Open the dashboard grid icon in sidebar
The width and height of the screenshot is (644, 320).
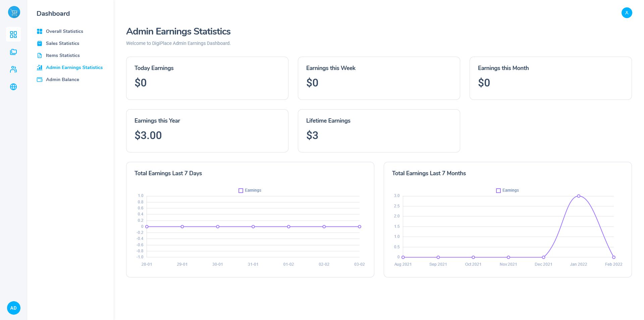tap(13, 35)
